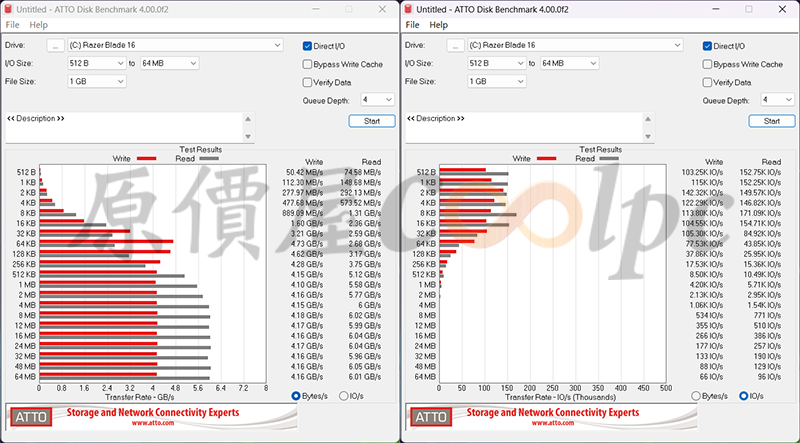The width and height of the screenshot is (800, 443).
Task: Click the '64 KB' row label in left chart
Action: coord(26,244)
